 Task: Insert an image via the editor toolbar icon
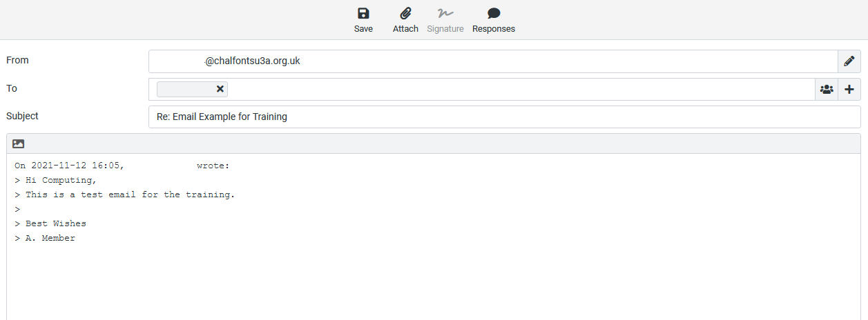coord(19,143)
